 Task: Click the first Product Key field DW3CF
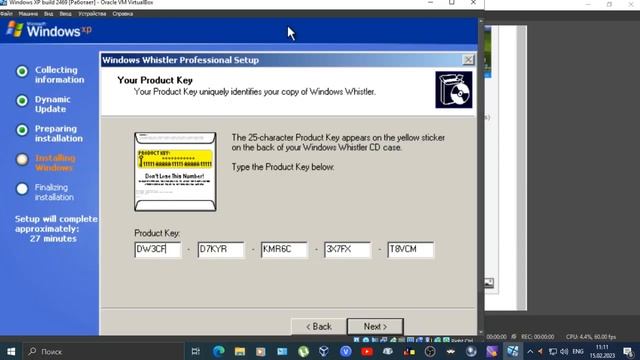pyautogui.click(x=158, y=249)
